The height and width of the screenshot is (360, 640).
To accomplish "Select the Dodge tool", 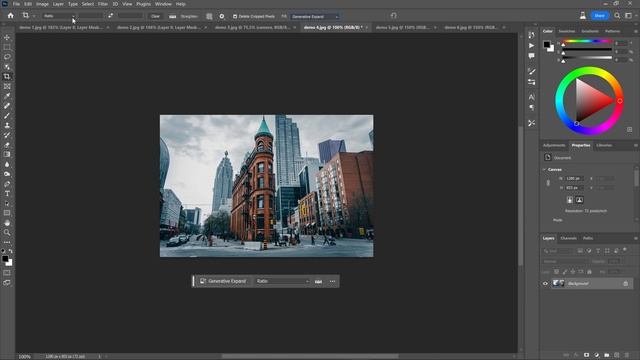I will pos(7,174).
